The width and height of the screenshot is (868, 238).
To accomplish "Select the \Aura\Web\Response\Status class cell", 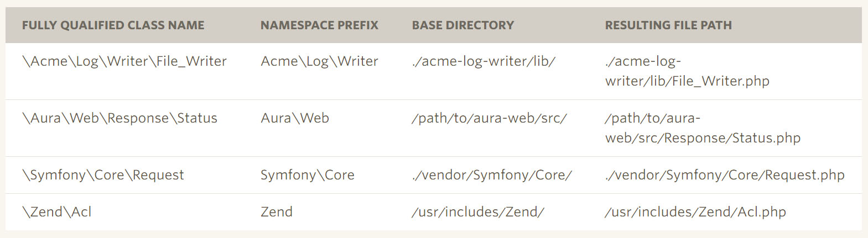I will click(119, 118).
